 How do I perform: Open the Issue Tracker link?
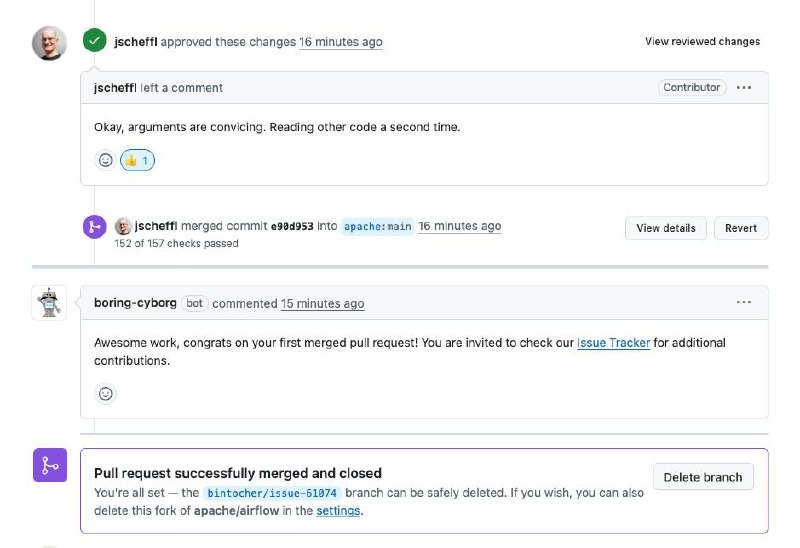pyautogui.click(x=613, y=343)
